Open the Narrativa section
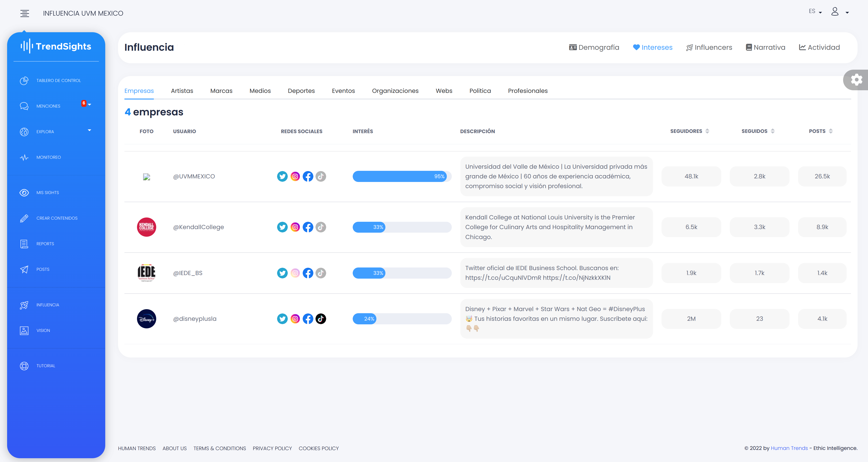 pyautogui.click(x=765, y=47)
